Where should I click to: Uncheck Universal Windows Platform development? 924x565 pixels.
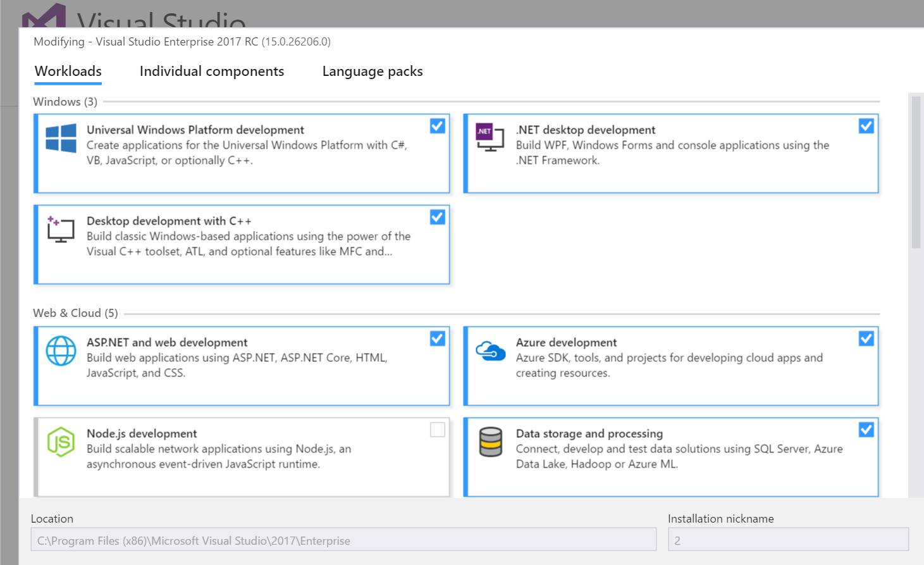click(x=437, y=126)
